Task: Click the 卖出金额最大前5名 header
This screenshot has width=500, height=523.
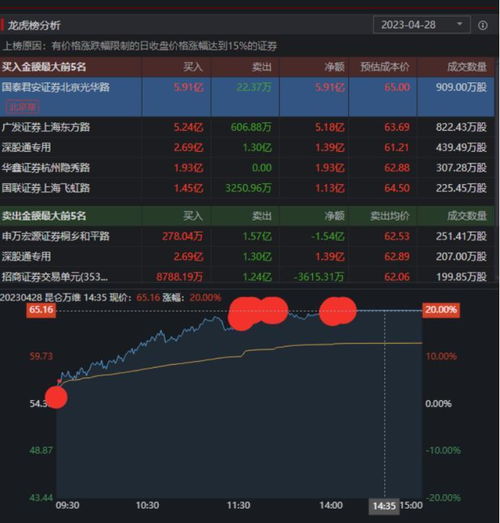Action: click(44, 216)
